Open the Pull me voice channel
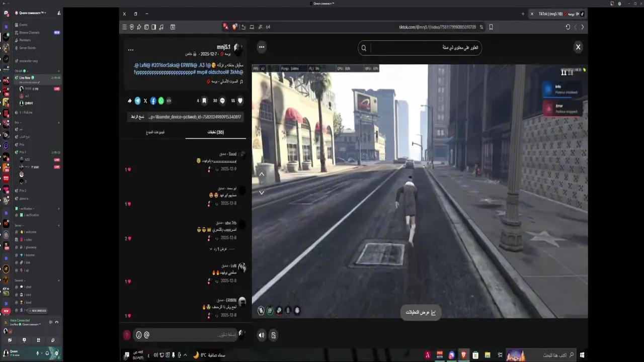 point(37,112)
